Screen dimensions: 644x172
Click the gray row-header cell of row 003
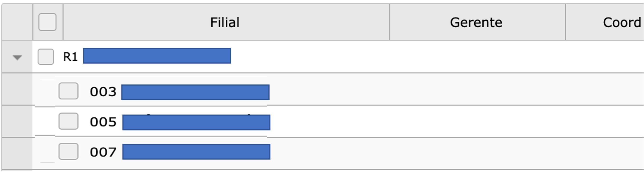(x=17, y=89)
